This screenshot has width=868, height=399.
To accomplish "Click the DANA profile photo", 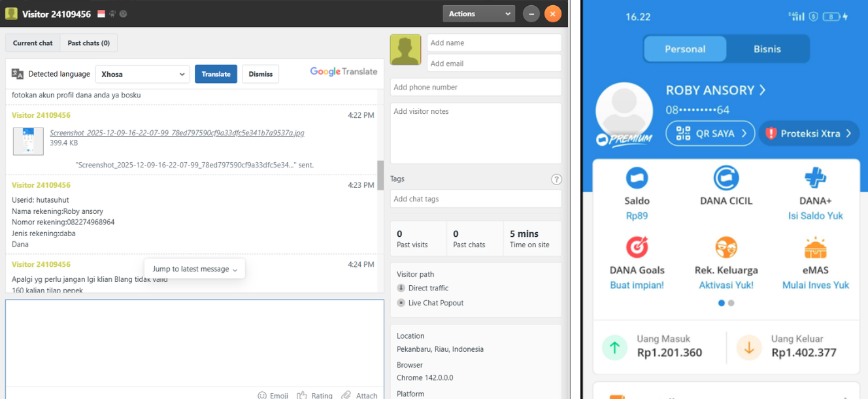I will tap(625, 111).
